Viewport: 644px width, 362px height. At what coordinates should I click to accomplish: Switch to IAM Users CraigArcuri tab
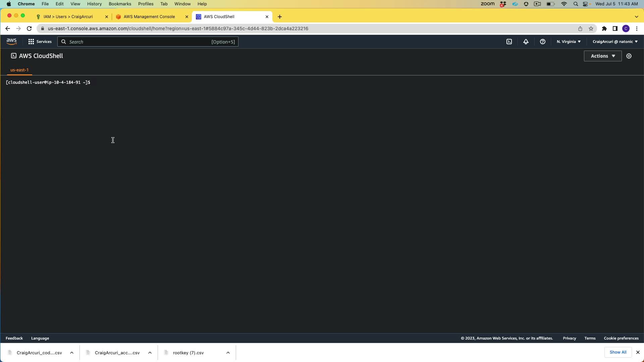pos(68,16)
